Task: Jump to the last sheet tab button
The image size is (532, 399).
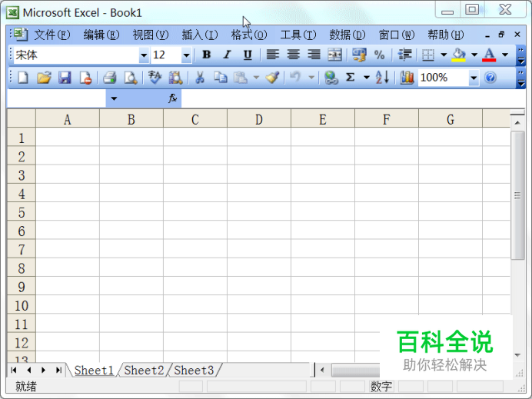Action: click(x=58, y=370)
